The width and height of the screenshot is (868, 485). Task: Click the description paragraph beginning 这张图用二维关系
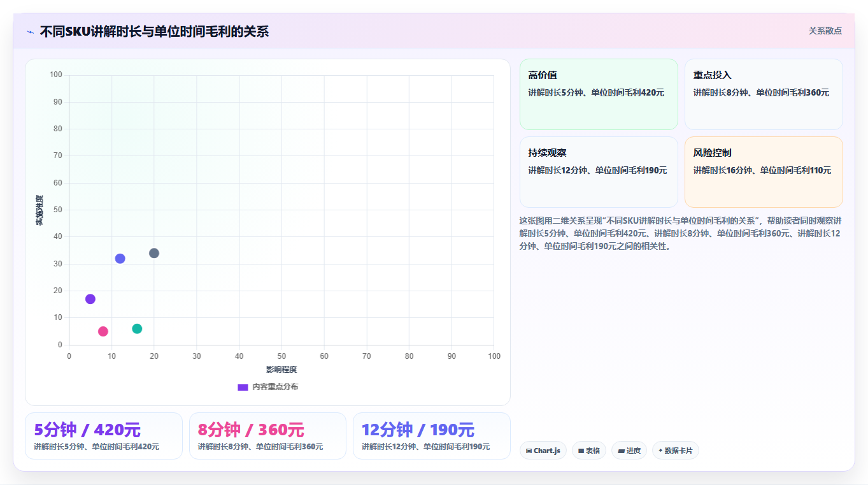click(680, 233)
